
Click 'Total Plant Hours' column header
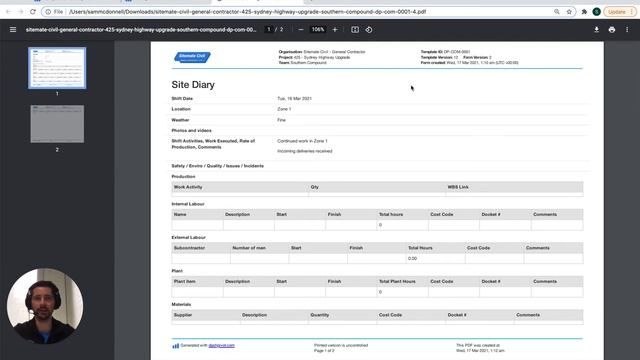pos(397,281)
